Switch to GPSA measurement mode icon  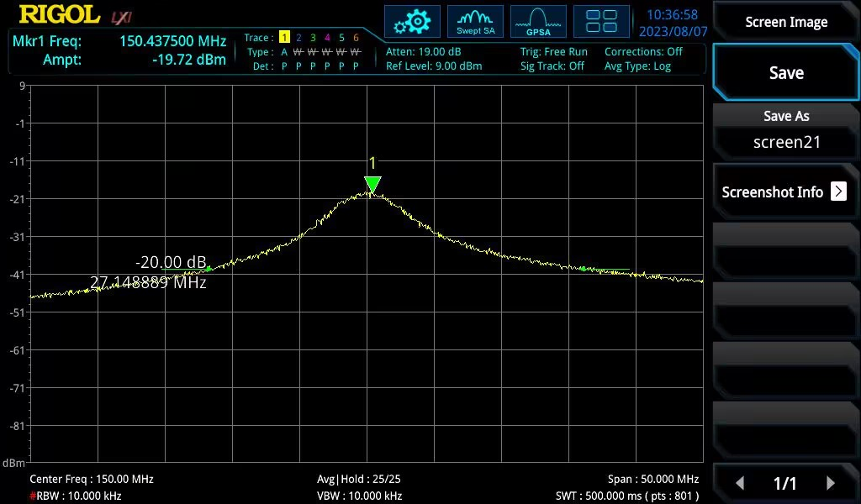tap(538, 22)
